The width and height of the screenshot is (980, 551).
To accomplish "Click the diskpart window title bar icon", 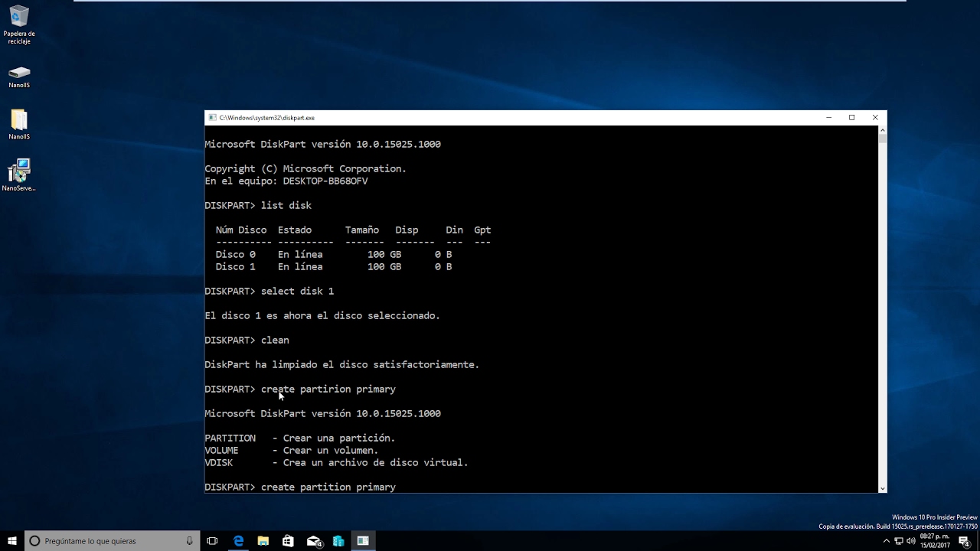I will 212,118.
